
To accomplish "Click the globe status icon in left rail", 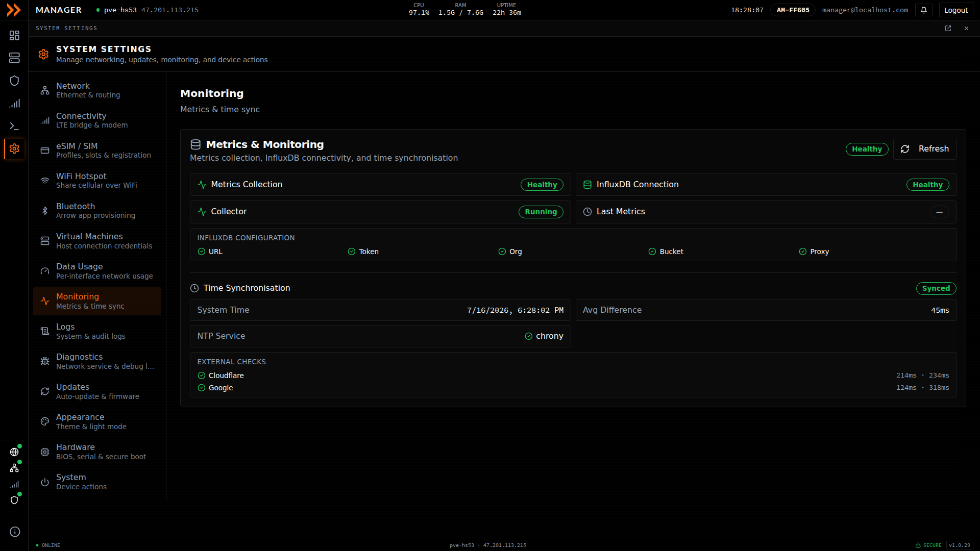I will pos(14,452).
